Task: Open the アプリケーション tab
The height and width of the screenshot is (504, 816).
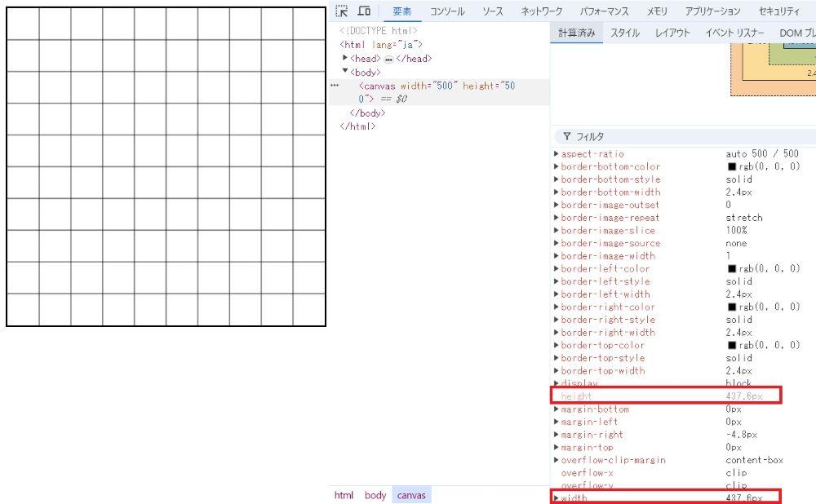Action: (712, 11)
